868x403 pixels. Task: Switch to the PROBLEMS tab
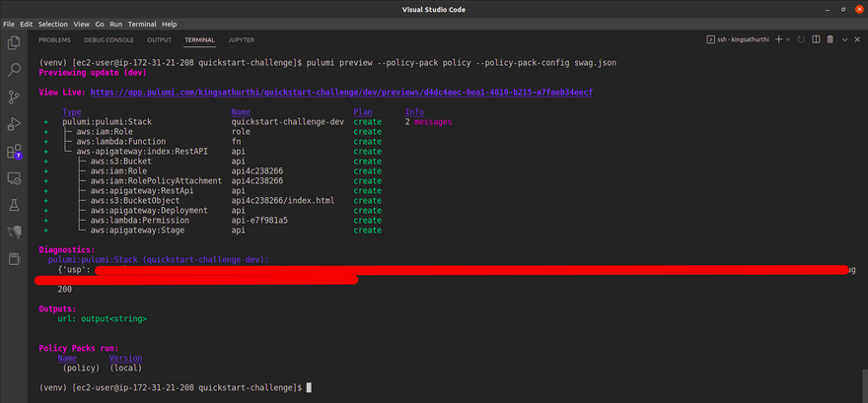point(54,39)
